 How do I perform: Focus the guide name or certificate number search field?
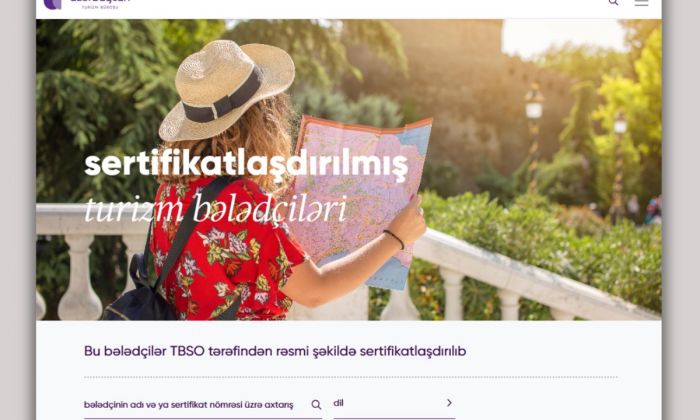coord(203,405)
